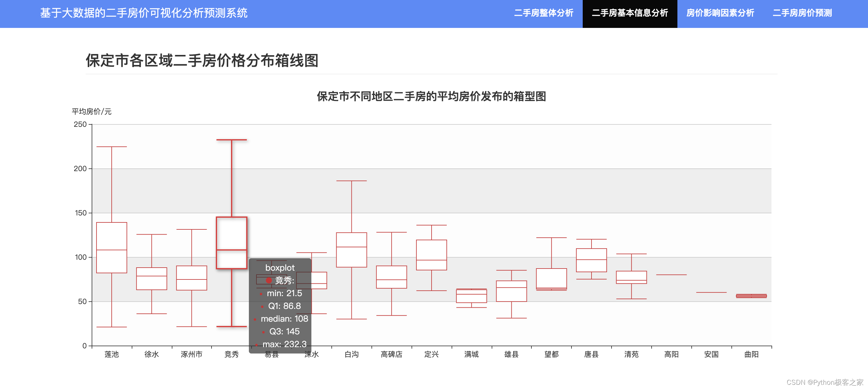Image resolution: width=868 pixels, height=389 pixels.
Task: Click x-axis label 涿州市
Action: [x=192, y=354]
